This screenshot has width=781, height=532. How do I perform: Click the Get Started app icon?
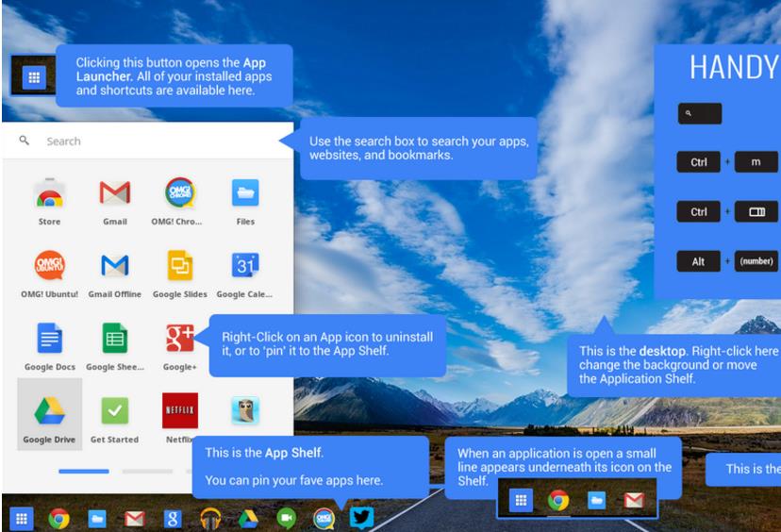[x=114, y=412]
